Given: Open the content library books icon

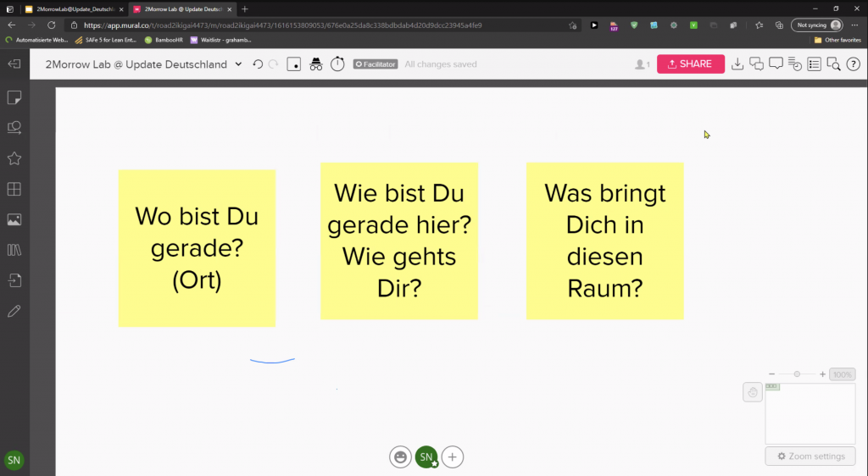Looking at the screenshot, I should (x=14, y=250).
